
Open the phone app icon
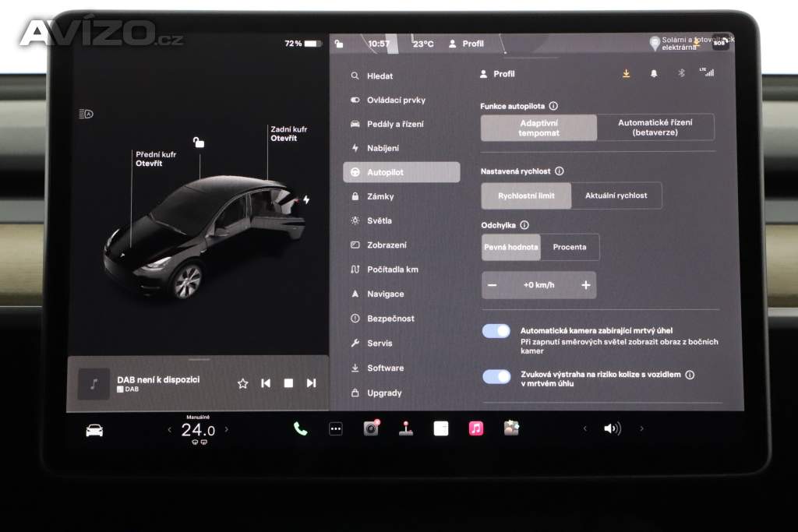click(300, 429)
